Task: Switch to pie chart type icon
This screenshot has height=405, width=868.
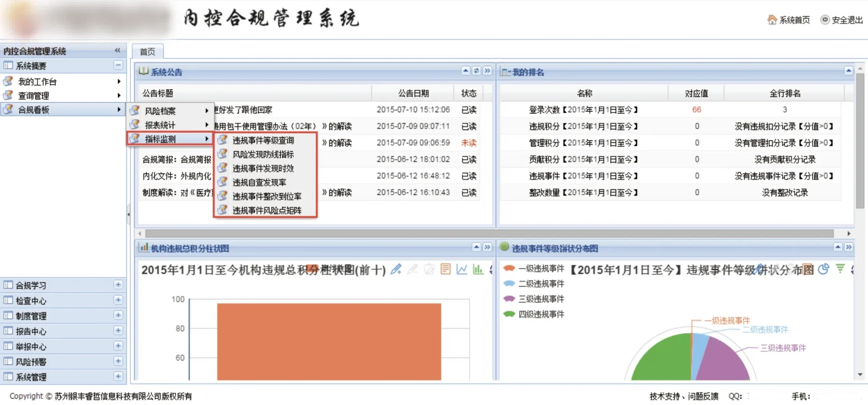Action: [x=823, y=269]
